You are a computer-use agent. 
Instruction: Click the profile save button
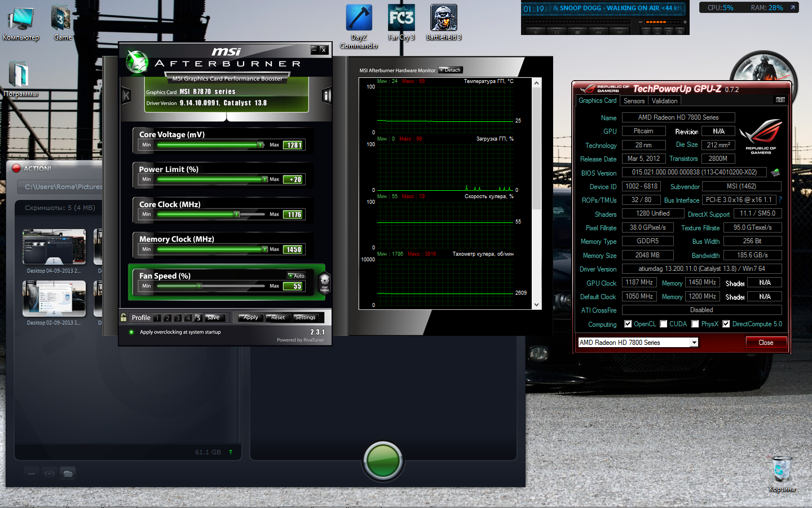coord(214,318)
